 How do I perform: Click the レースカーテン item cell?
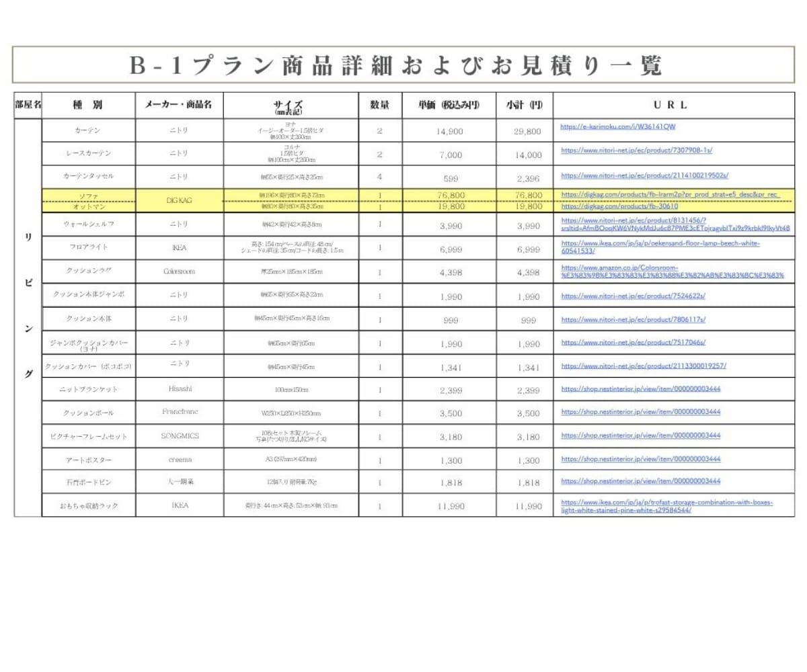click(89, 153)
